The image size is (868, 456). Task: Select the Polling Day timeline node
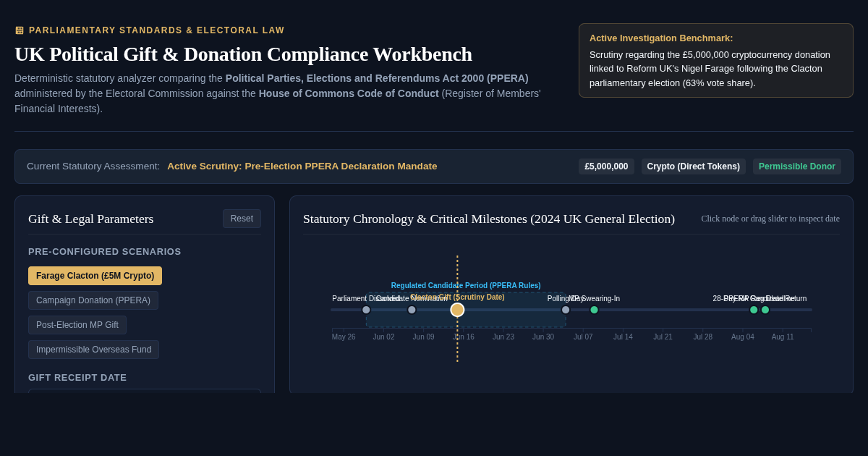pos(566,310)
